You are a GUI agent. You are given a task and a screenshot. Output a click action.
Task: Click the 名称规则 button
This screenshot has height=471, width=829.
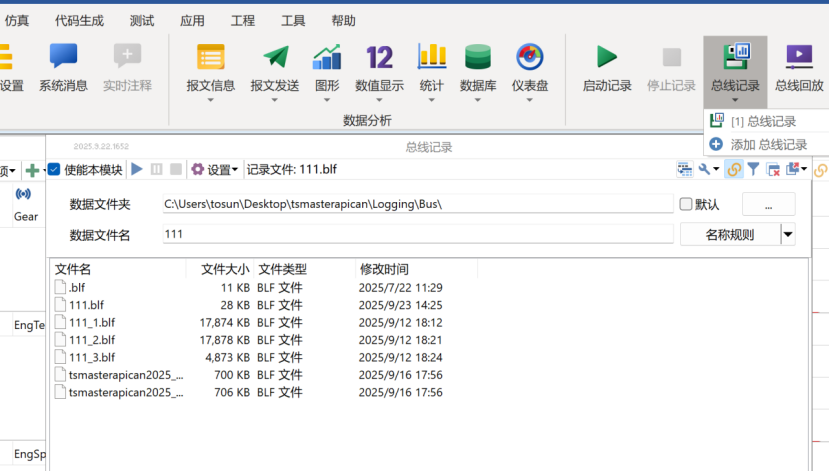click(x=729, y=235)
